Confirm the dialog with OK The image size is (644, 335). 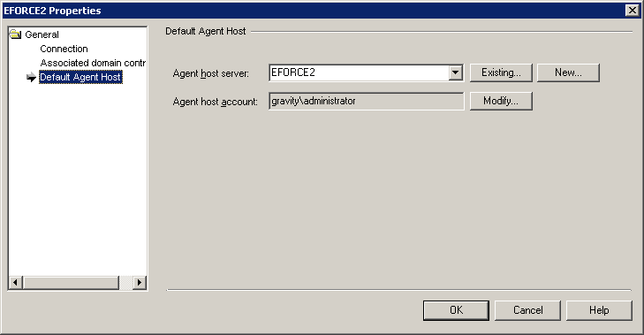click(456, 310)
